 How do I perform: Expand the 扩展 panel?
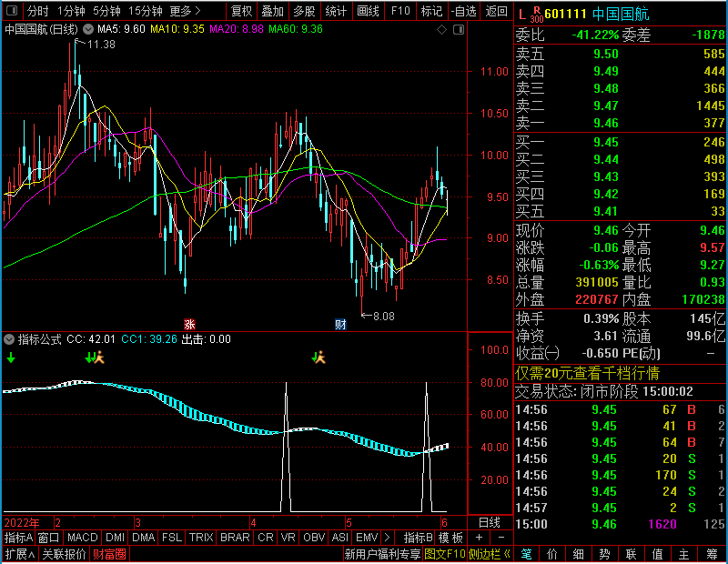point(20,554)
